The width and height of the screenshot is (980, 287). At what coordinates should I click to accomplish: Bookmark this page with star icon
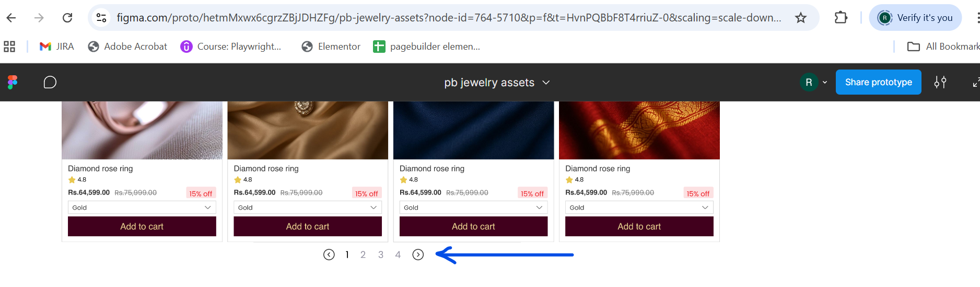click(800, 18)
